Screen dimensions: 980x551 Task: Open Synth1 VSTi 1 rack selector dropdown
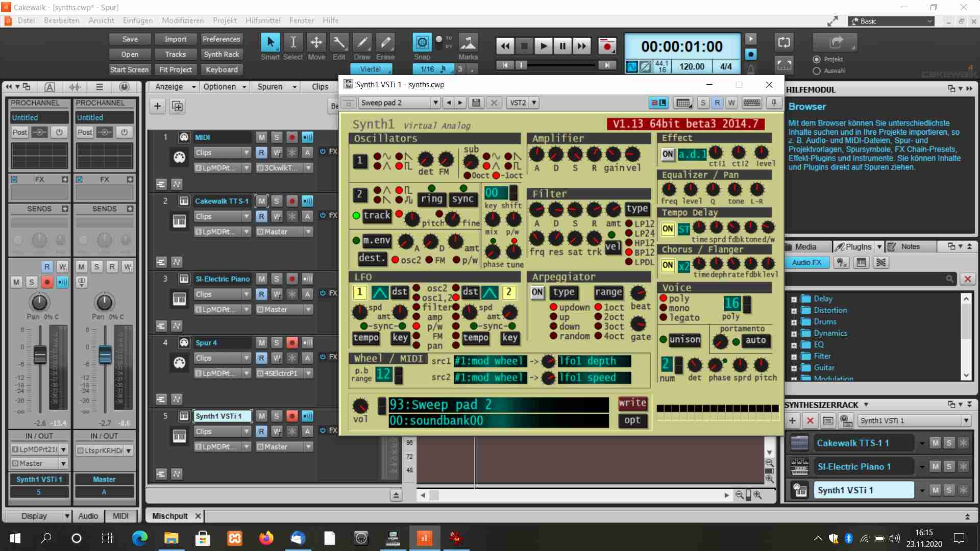click(x=966, y=421)
